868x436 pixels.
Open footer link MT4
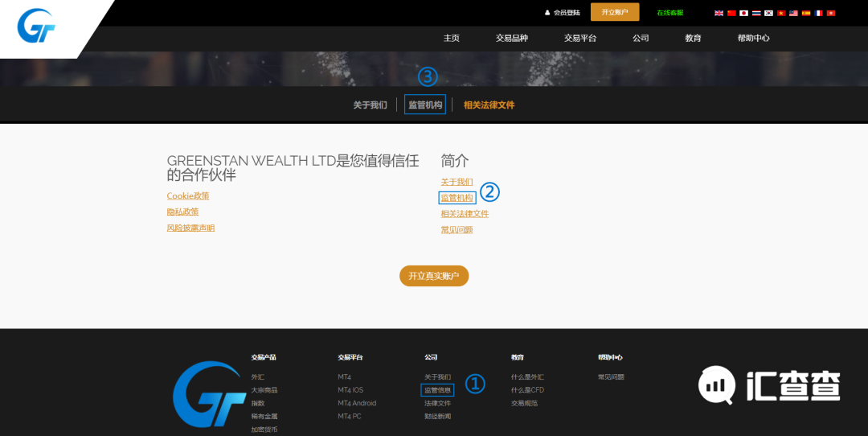pos(344,376)
